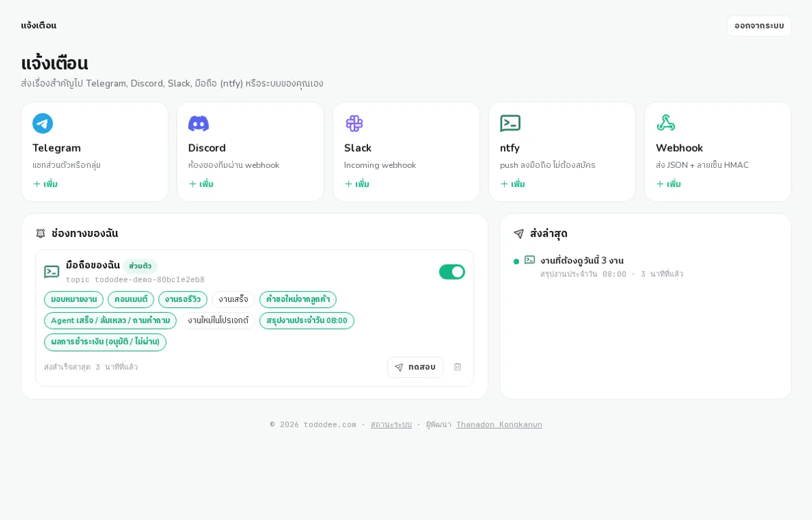Delete the channel with the trash icon
Image resolution: width=812 pixels, height=520 pixels.
457,367
